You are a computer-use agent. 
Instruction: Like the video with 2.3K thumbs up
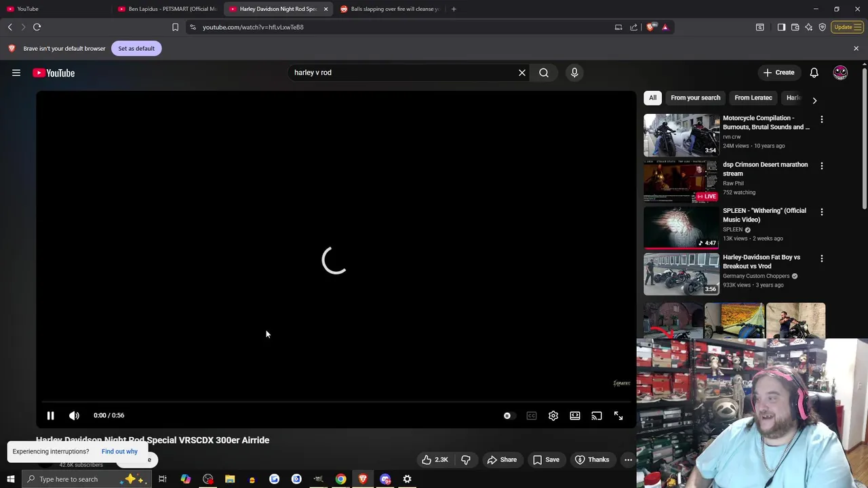coord(435,460)
